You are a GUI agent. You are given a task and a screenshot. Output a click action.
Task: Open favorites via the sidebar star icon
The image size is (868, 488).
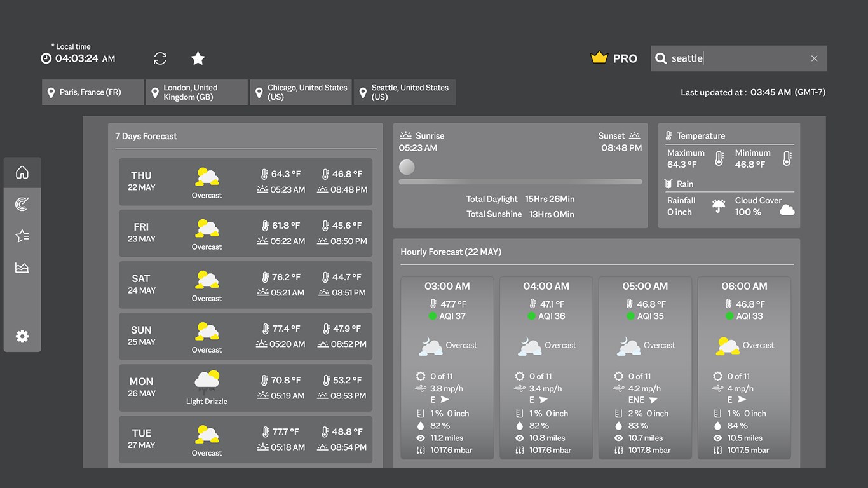pyautogui.click(x=22, y=235)
